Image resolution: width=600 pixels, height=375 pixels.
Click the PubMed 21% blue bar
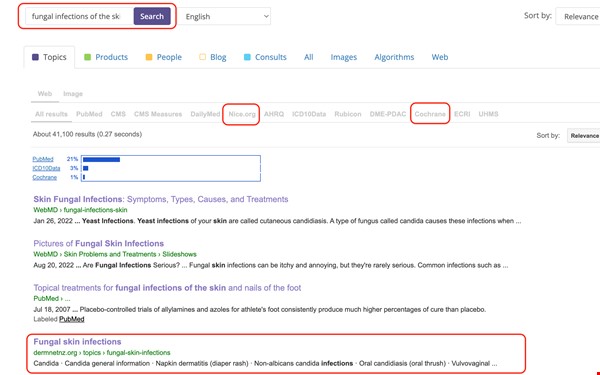tap(101, 159)
